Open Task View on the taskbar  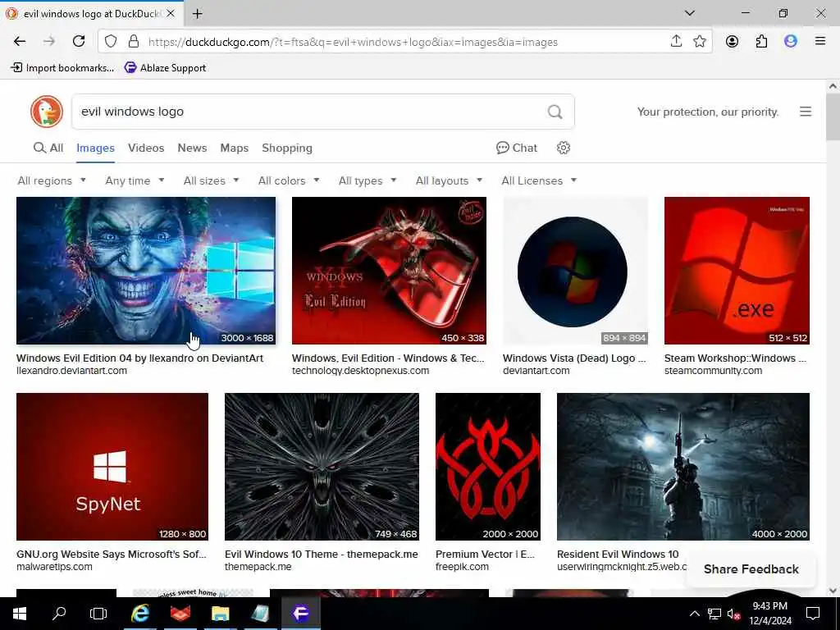tap(98, 614)
